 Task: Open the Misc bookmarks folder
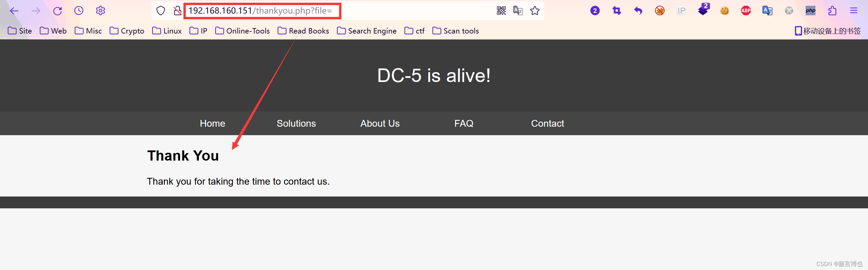[88, 31]
